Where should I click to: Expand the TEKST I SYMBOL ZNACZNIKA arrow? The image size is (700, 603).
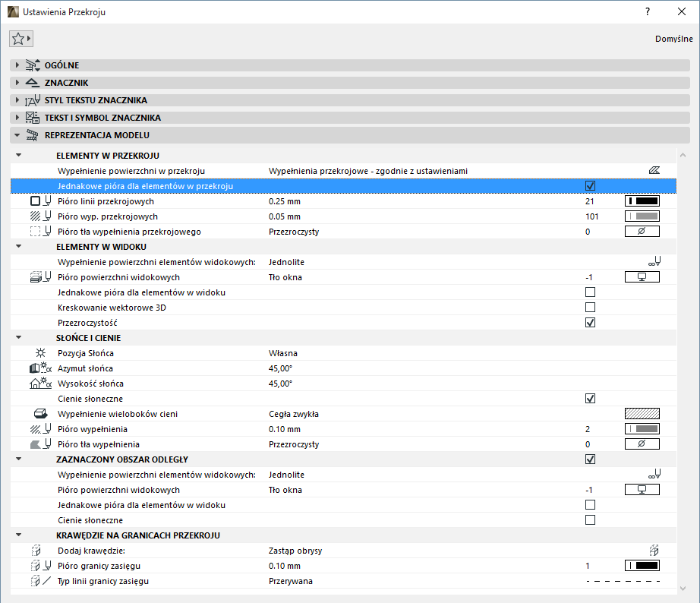pyautogui.click(x=17, y=118)
